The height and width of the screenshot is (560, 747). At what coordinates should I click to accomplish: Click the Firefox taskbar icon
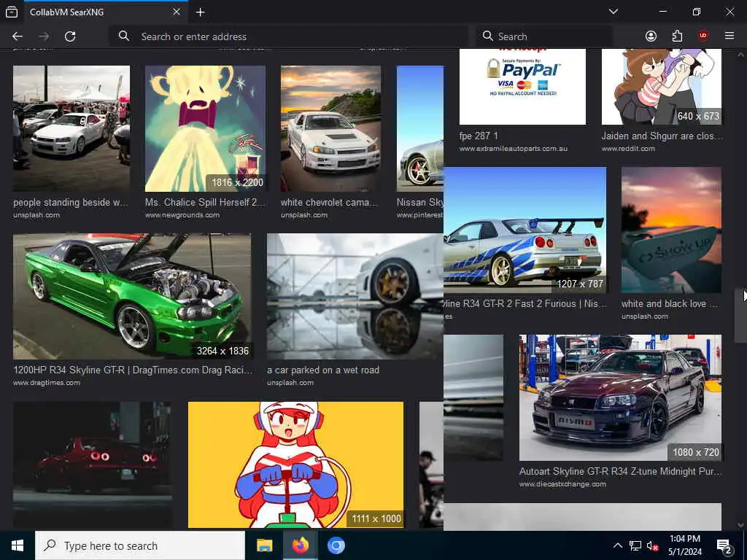300,545
